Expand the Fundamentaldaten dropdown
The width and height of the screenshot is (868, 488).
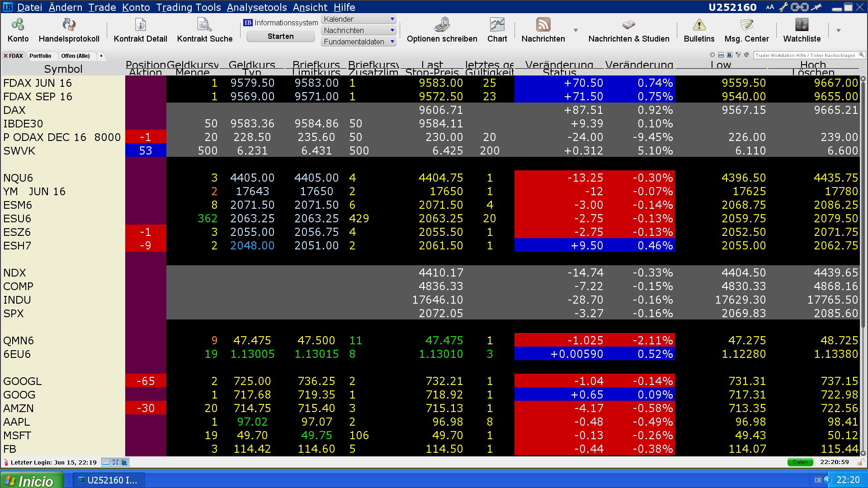pyautogui.click(x=392, y=42)
